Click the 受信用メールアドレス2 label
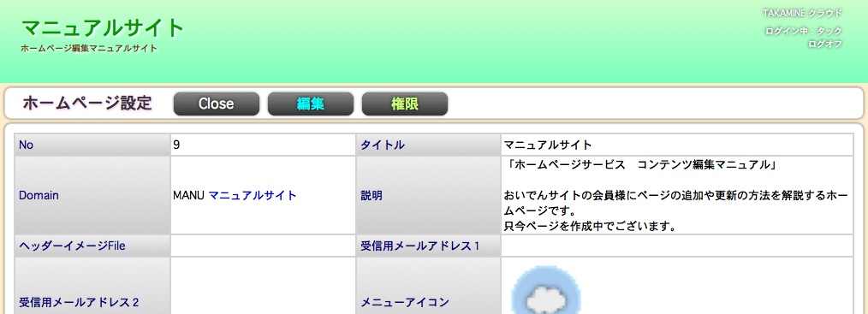Viewport: 868px width, 314px height. 79,302
